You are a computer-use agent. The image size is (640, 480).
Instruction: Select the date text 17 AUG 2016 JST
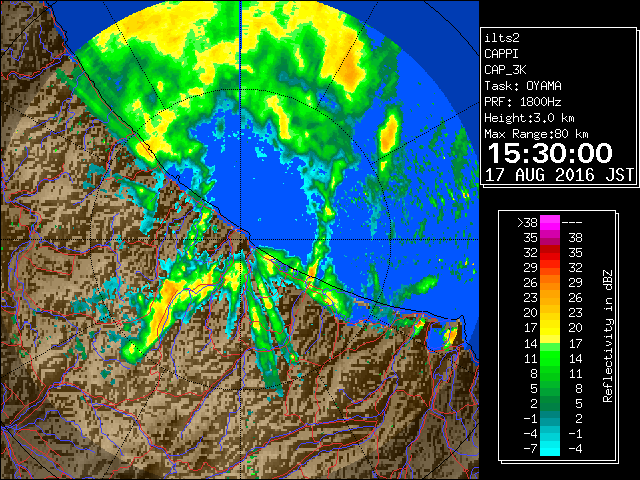pyautogui.click(x=559, y=175)
